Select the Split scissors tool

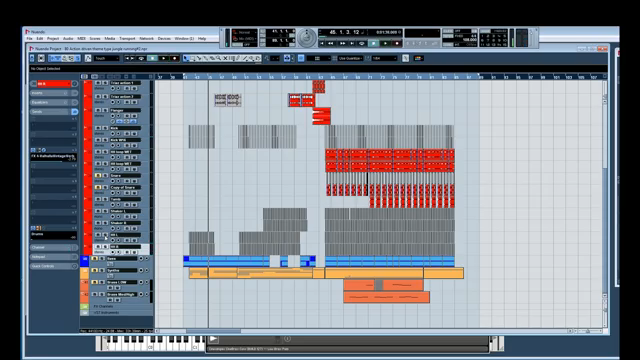[x=199, y=58]
